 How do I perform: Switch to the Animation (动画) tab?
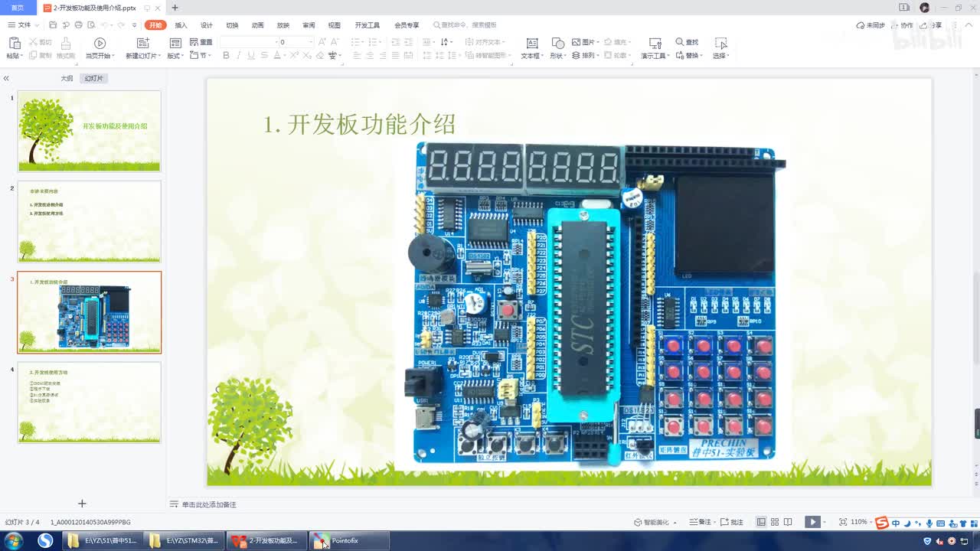click(258, 25)
